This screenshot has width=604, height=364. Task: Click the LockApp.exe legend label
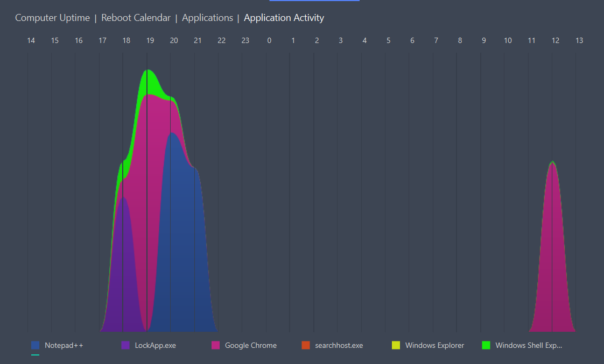click(x=155, y=346)
